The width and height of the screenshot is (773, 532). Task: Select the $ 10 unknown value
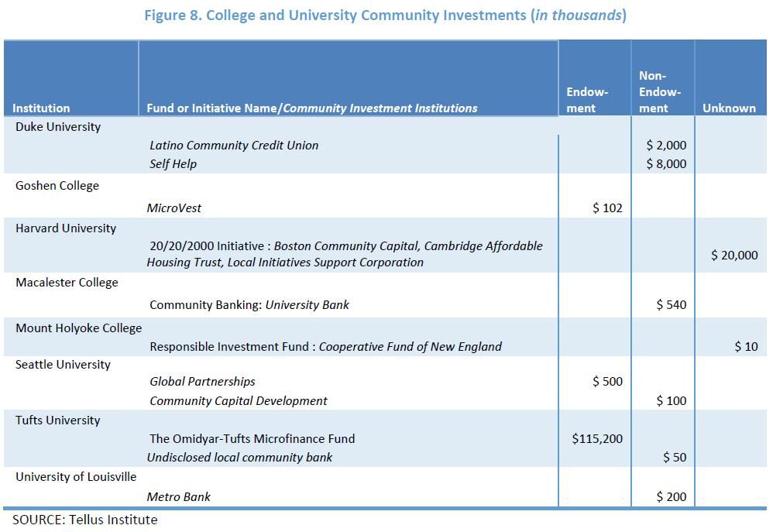[x=747, y=347]
